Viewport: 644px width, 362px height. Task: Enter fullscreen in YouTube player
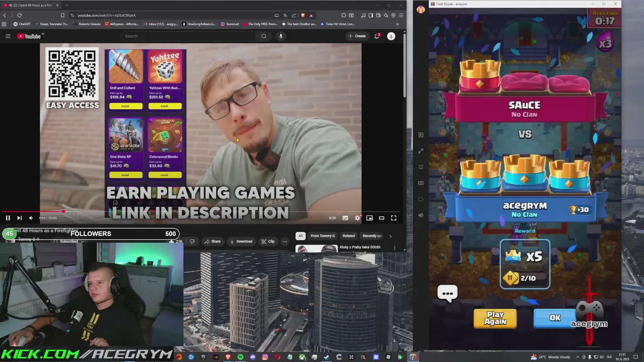pyautogui.click(x=393, y=218)
